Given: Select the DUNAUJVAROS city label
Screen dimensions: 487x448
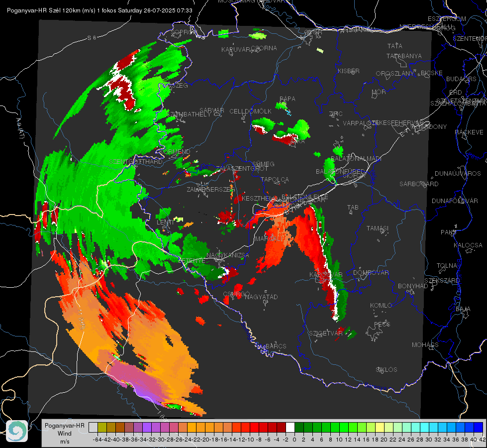Looking at the screenshot, I should point(458,174).
